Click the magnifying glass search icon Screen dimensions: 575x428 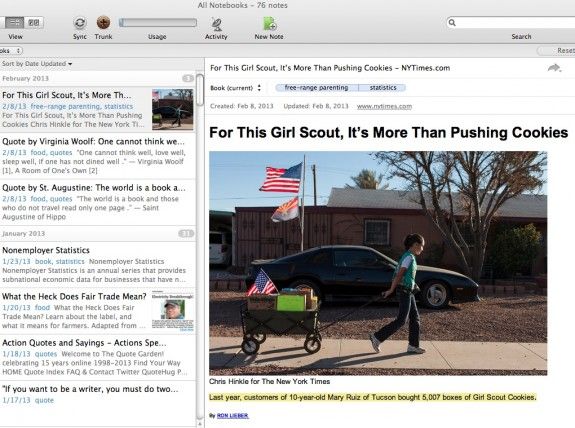tap(452, 23)
